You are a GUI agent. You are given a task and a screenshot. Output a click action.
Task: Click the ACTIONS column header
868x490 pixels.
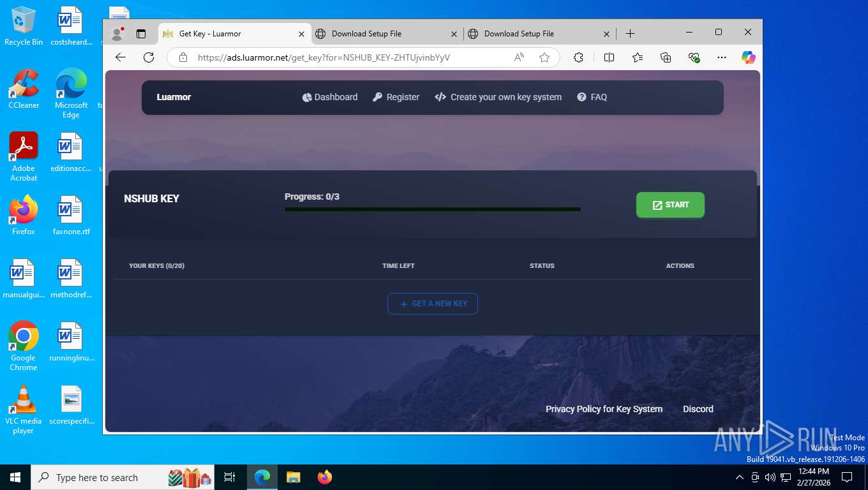coord(680,265)
